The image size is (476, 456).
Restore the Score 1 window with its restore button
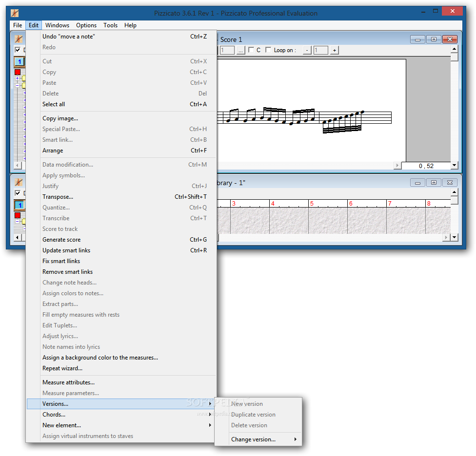pyautogui.click(x=434, y=39)
